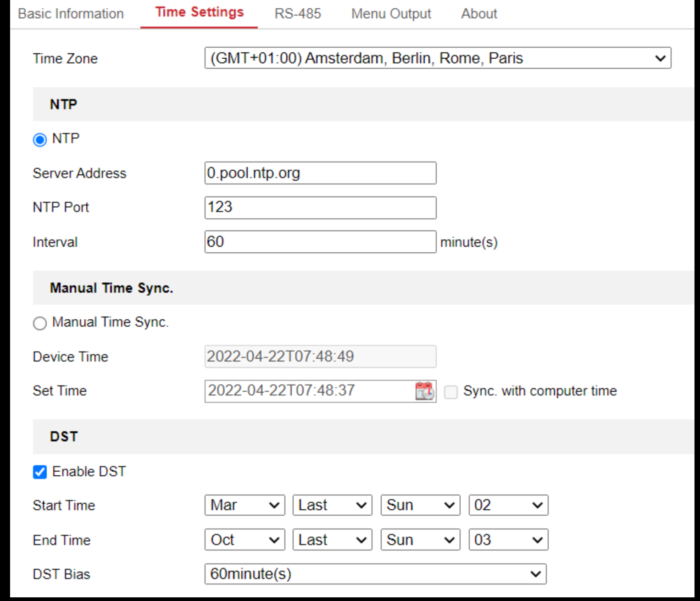The width and height of the screenshot is (700, 601).
Task: Switch to the Menu Output tab
Action: (x=390, y=13)
